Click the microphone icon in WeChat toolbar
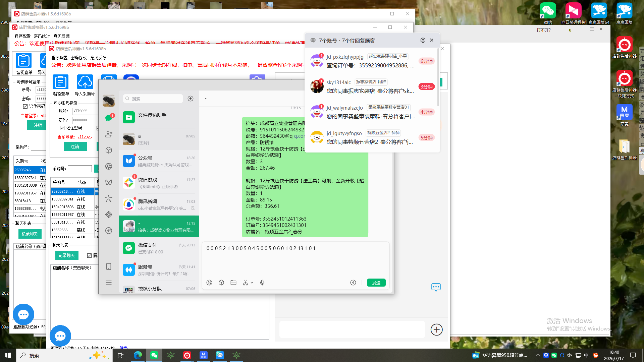Screen dimensions: 644x362 coord(262,283)
